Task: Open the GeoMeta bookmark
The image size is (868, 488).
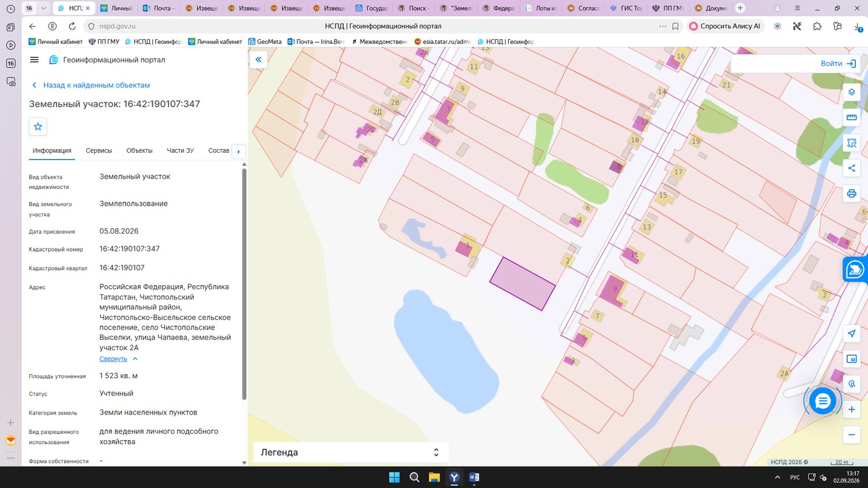Action: click(265, 42)
